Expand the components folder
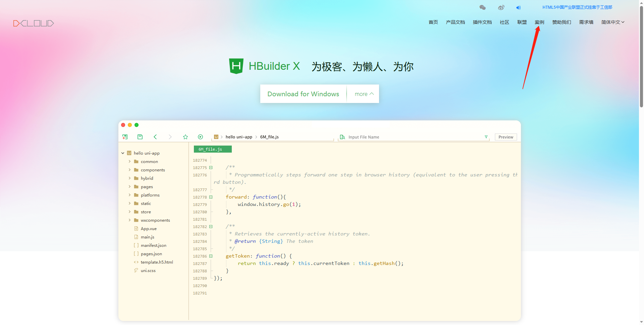Image resolution: width=644 pixels, height=325 pixels. point(129,170)
